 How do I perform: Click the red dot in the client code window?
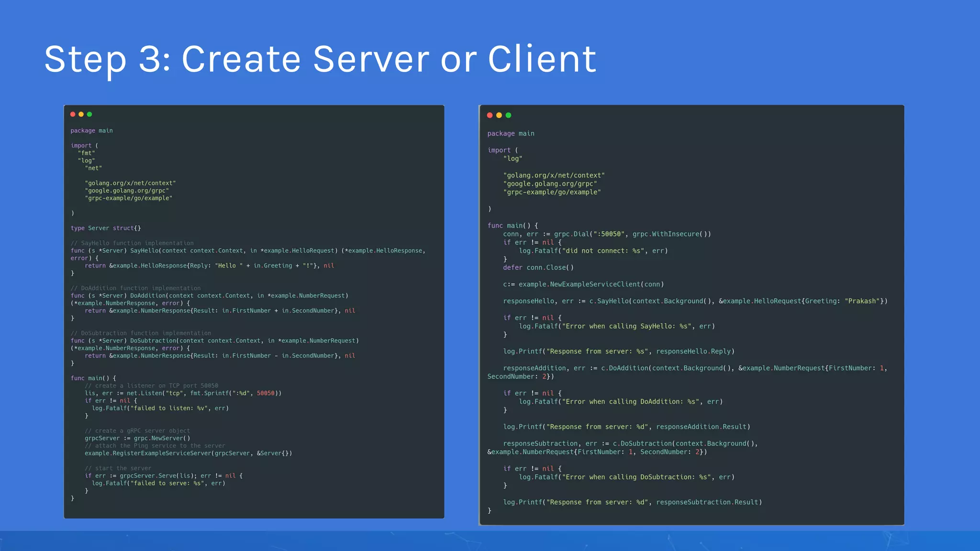[490, 115]
